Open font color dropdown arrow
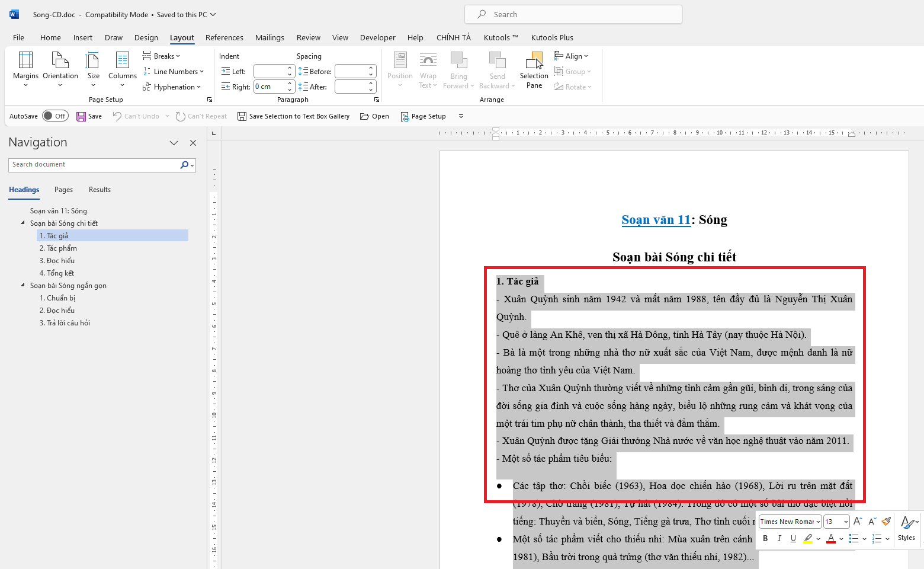The height and width of the screenshot is (569, 924). point(841,539)
